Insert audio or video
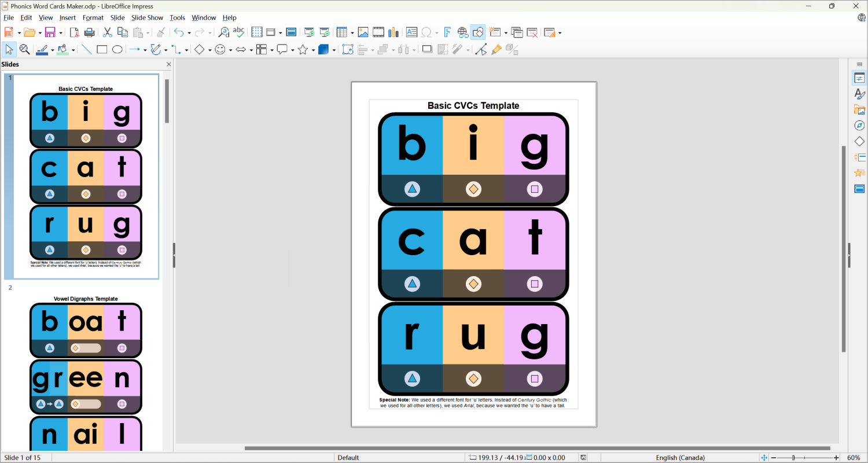The width and height of the screenshot is (868, 463). [378, 32]
